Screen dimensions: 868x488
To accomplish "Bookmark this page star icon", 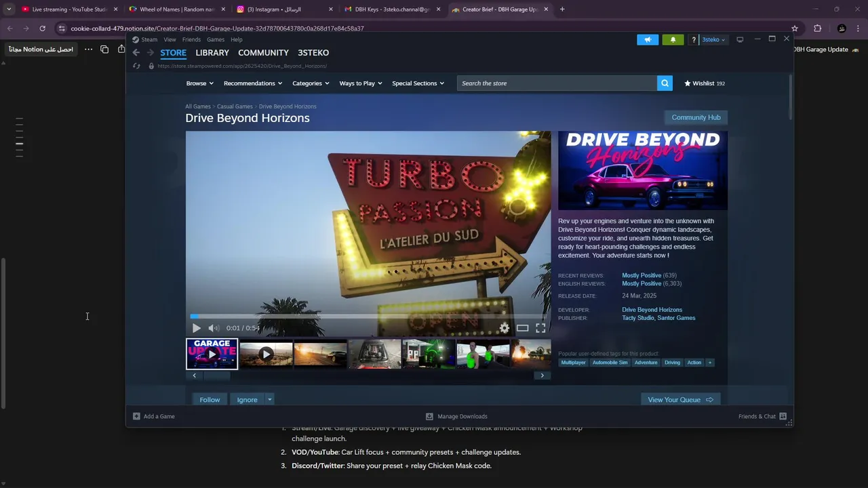I will tap(795, 28).
